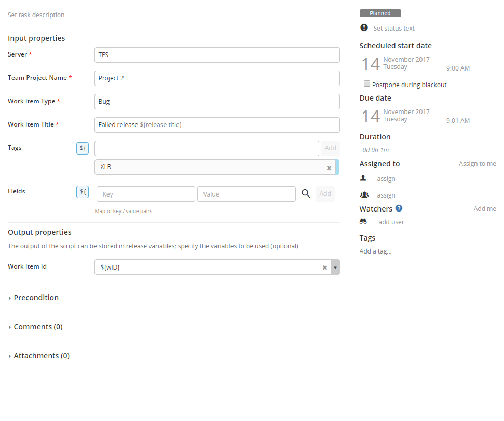504x421 pixels.
Task: Remove the XLR tag with the x icon
Action: [x=329, y=167]
